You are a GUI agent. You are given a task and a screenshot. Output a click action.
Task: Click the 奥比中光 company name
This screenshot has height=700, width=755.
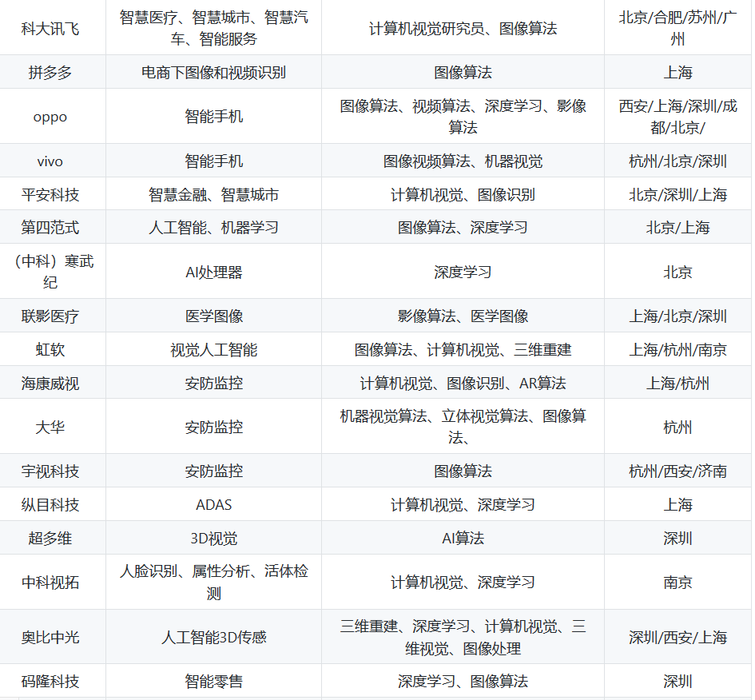point(50,638)
